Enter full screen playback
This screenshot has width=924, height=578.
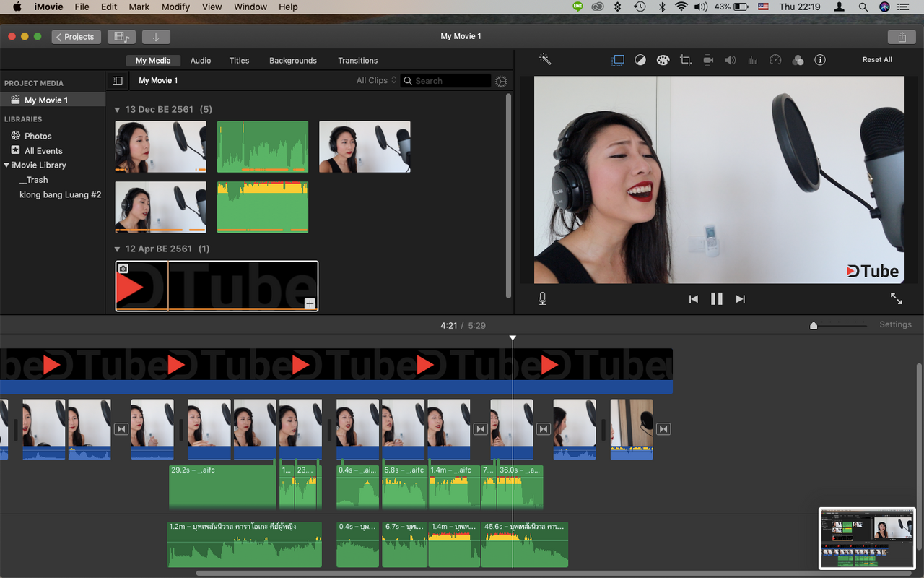coord(896,298)
